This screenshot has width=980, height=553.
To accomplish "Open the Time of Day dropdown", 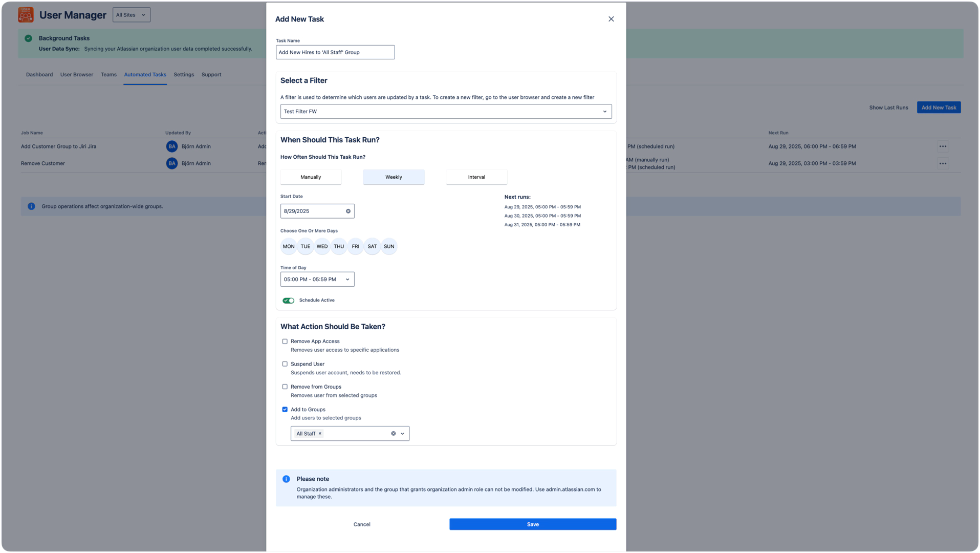I will pyautogui.click(x=317, y=279).
